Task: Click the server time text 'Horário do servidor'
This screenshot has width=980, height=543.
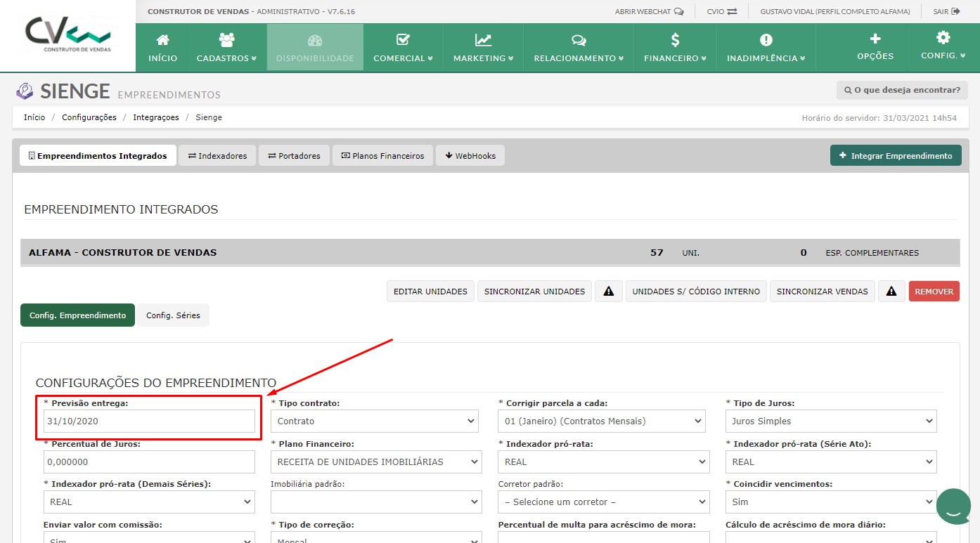Action: point(879,118)
